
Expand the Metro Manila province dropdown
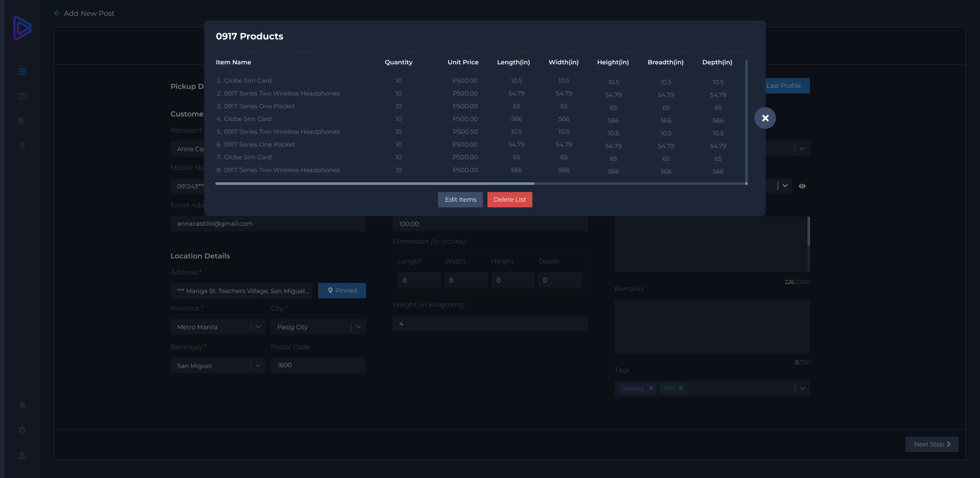258,327
